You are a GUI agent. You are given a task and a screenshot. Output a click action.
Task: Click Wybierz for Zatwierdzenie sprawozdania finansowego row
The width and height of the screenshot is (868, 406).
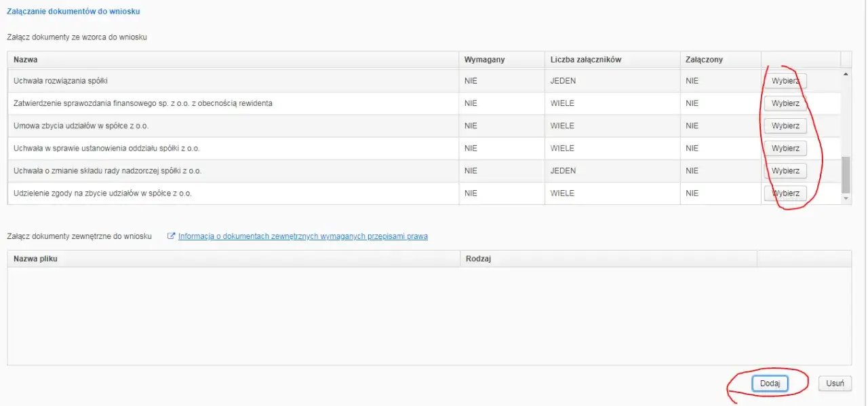785,104
